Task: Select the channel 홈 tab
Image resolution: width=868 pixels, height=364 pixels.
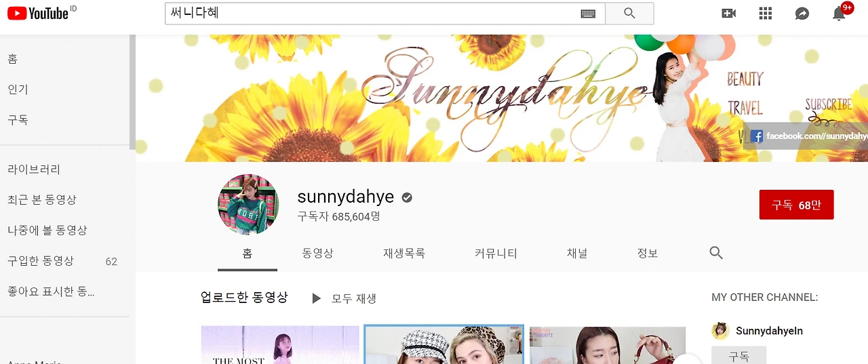Action: tap(248, 254)
